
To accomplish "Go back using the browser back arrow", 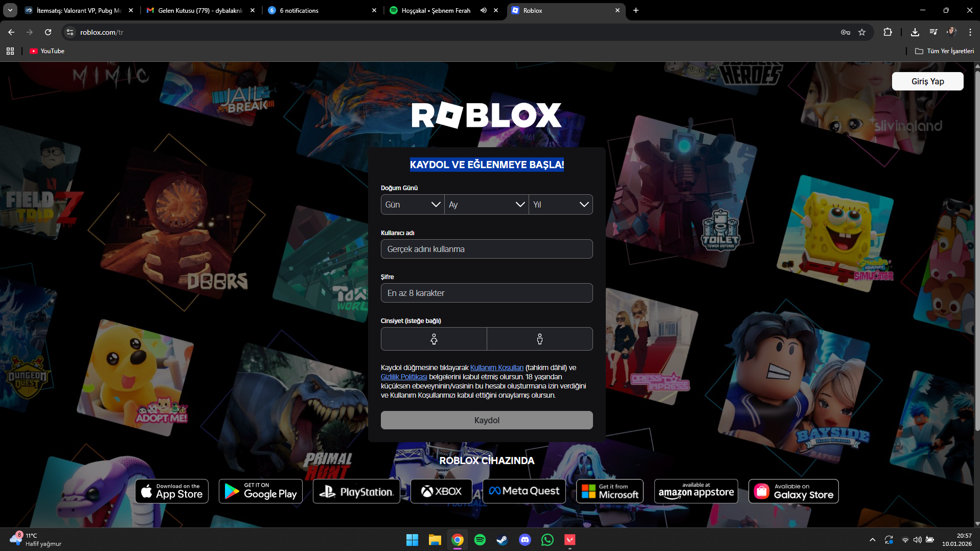I will click(11, 32).
